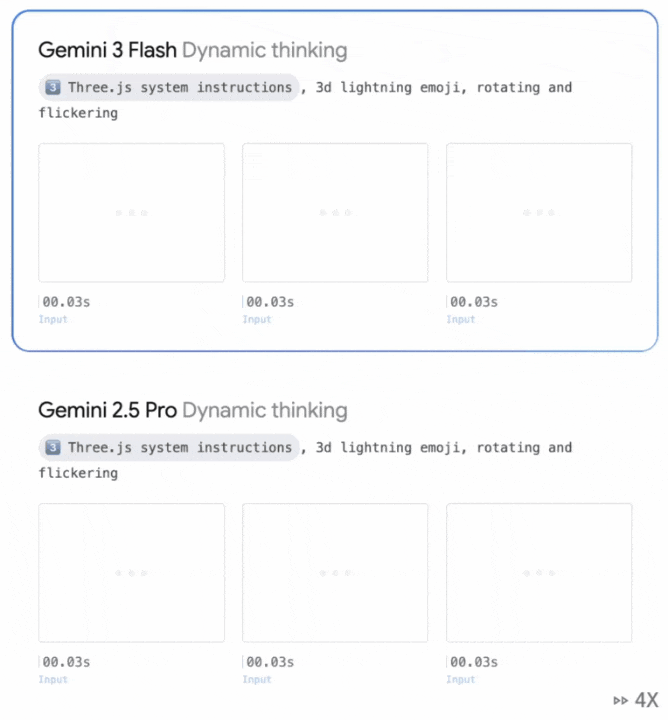Click Three.js system instructions chip under Gemini 3 Flash
The height and width of the screenshot is (720, 668).
tap(169, 88)
